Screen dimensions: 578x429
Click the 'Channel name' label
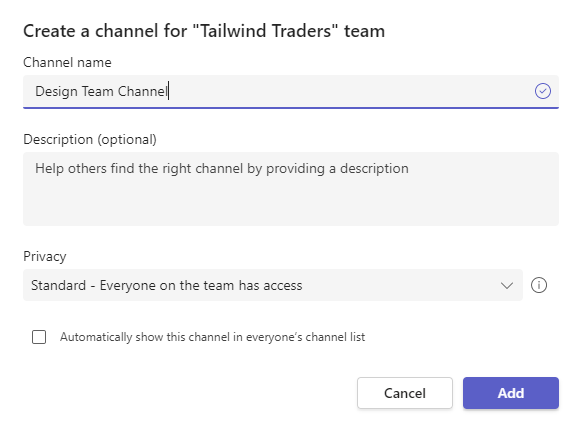tap(67, 62)
